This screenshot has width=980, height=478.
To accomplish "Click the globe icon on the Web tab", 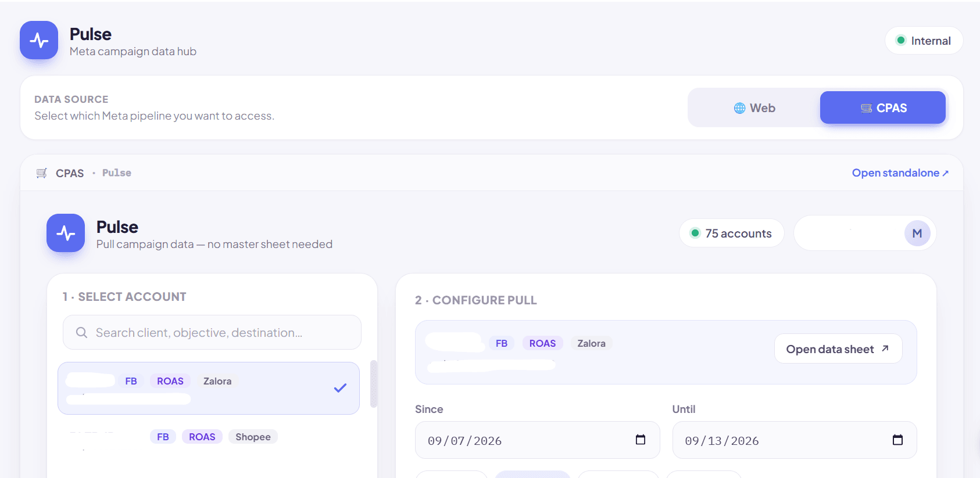I will click(739, 108).
